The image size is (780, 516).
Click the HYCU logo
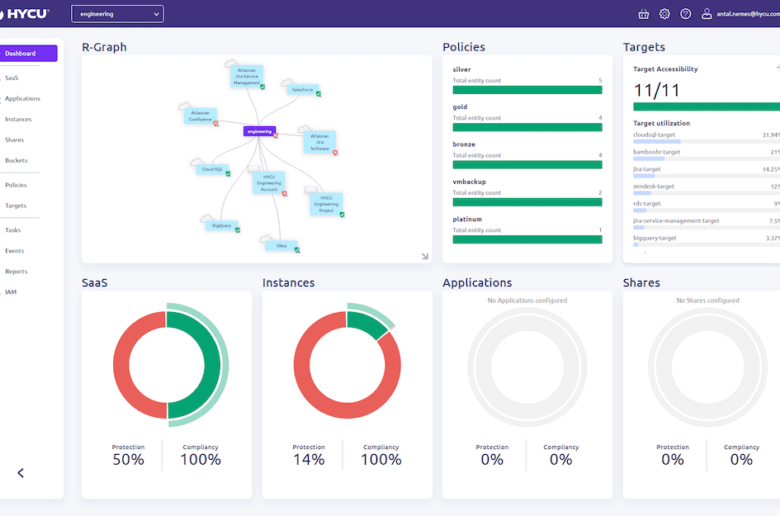pos(25,14)
